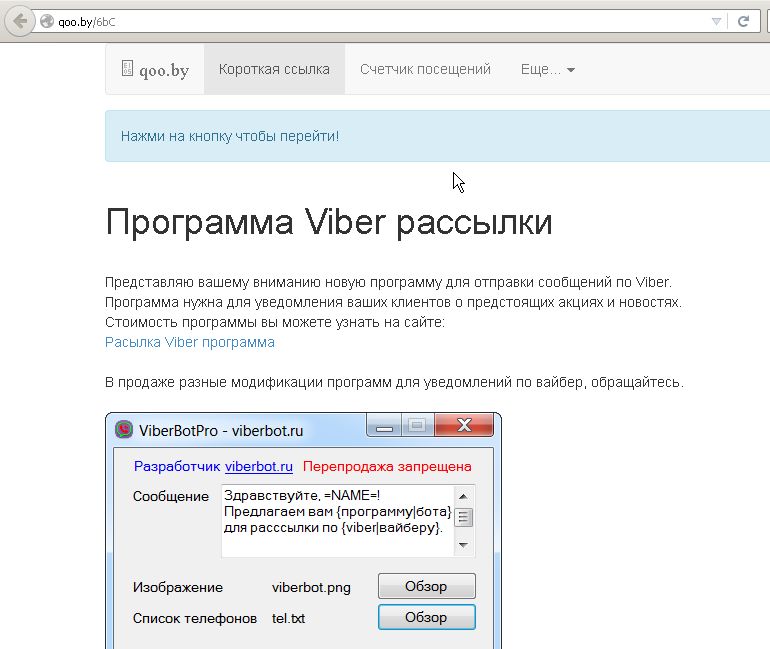The width and height of the screenshot is (770, 649).
Task: Open the address bar history dropdown arrow
Action: point(716,21)
